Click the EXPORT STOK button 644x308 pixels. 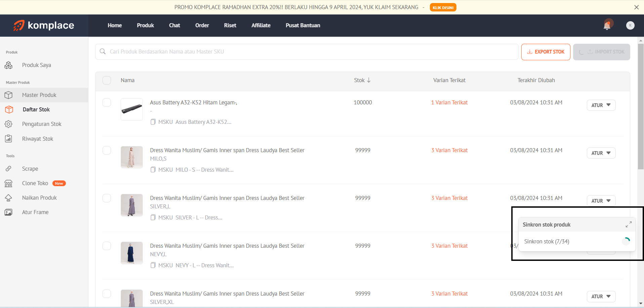[x=546, y=52]
